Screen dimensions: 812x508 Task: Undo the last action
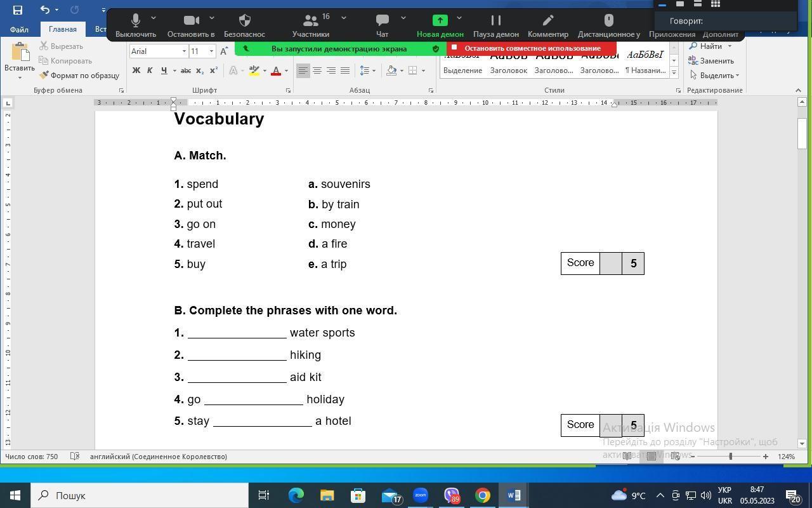[44, 10]
